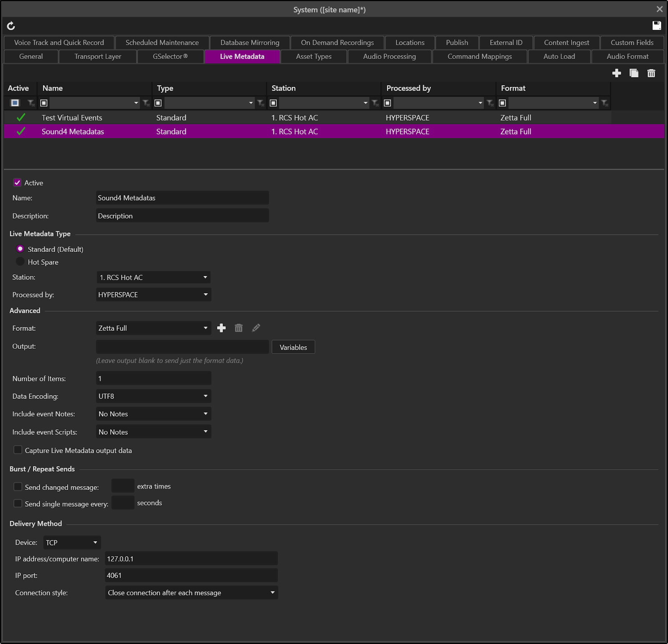Sort by the Format column header
The width and height of the screenshot is (668, 644).
tap(553, 88)
